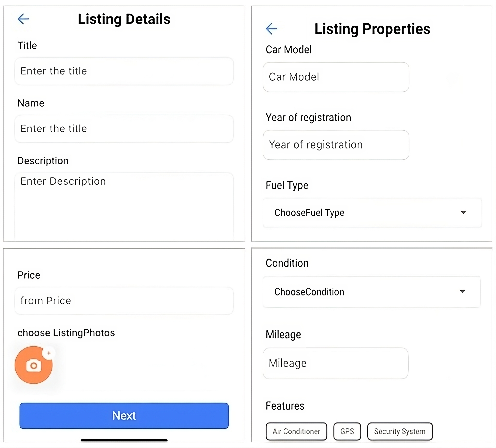Open the ChooseFuel Type dropdown

click(372, 213)
